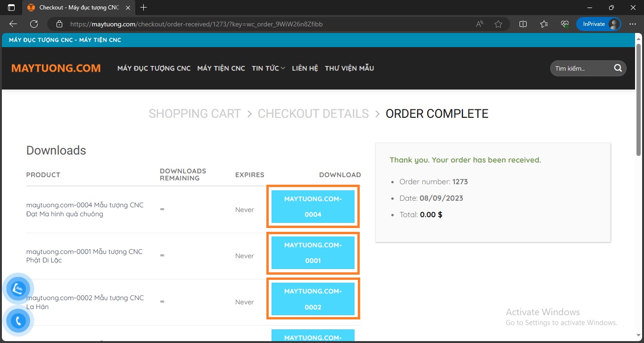The image size is (644, 343).
Task: Click the phone call floating icon
Action: pos(18,321)
